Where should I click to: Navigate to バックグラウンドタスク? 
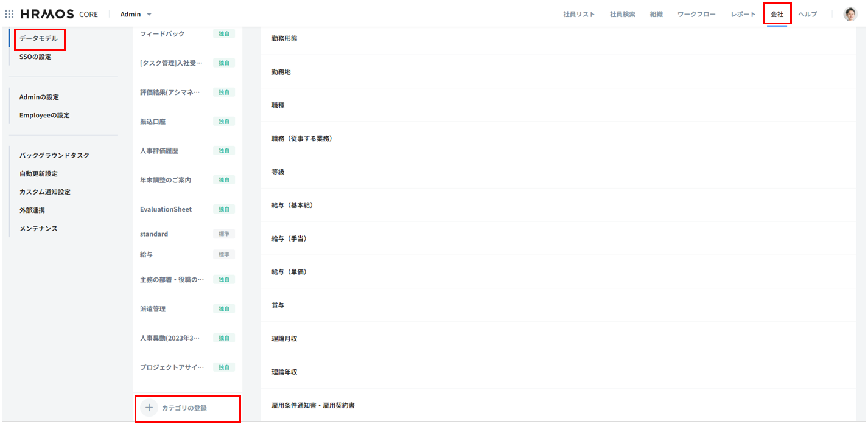pos(54,155)
